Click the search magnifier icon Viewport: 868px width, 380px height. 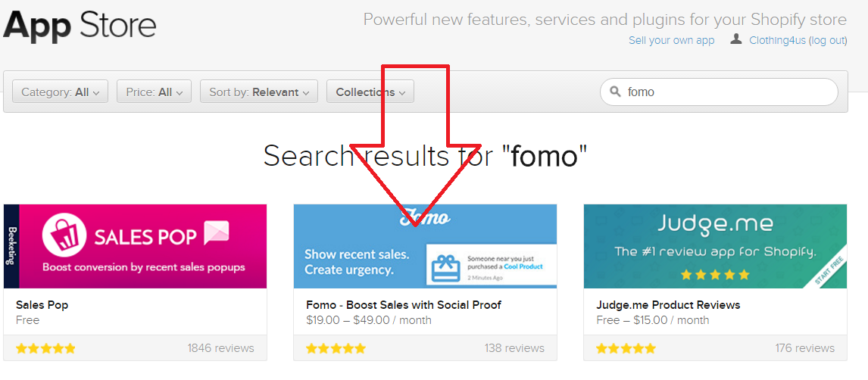[614, 92]
